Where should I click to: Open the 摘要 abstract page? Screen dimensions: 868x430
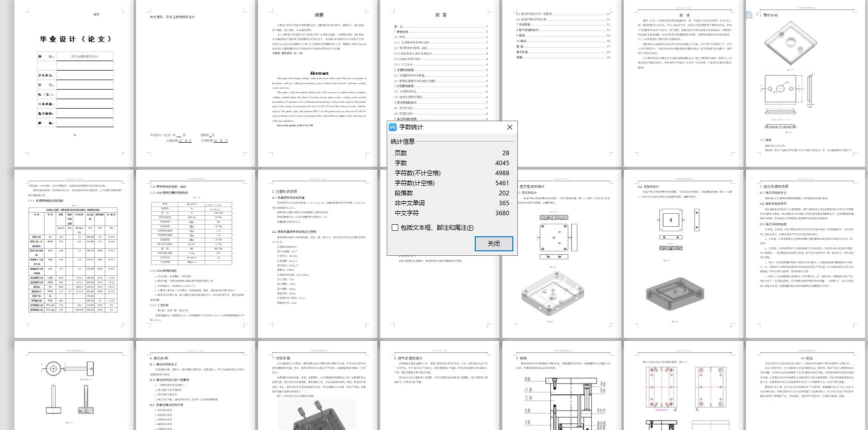tap(318, 83)
